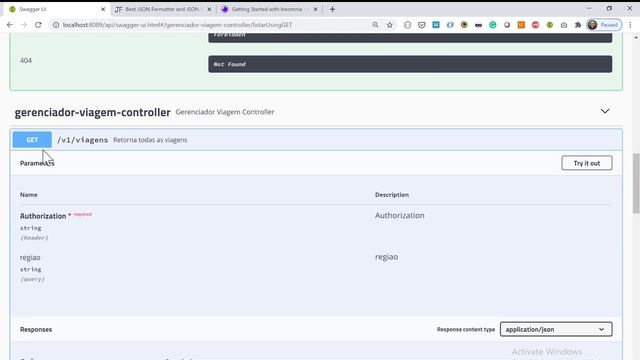640x360 pixels.
Task: Click the 404 response code
Action: [26, 60]
